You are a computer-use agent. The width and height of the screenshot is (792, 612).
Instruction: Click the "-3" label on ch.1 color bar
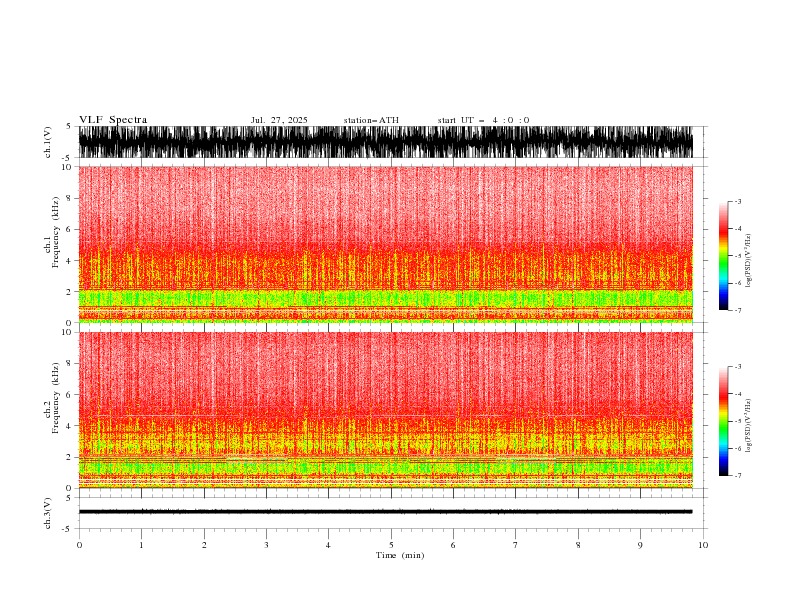tap(737, 201)
